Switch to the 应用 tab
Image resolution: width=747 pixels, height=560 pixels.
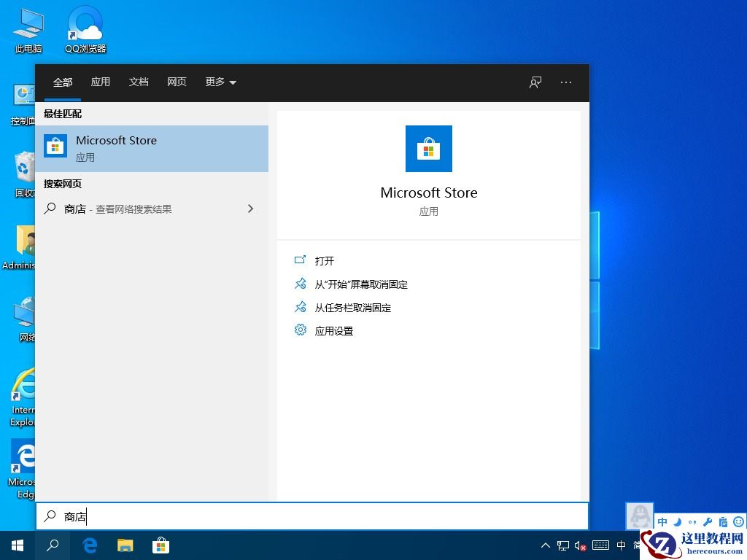tap(101, 82)
